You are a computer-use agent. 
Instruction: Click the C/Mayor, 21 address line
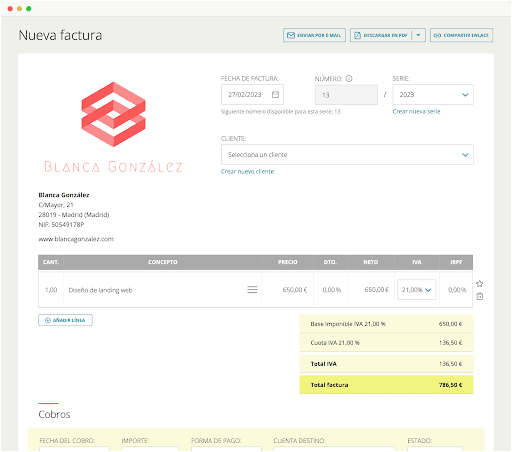(x=56, y=205)
